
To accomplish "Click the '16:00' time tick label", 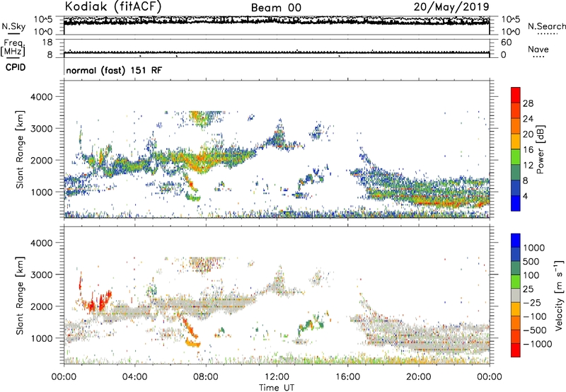I will 347,377.
